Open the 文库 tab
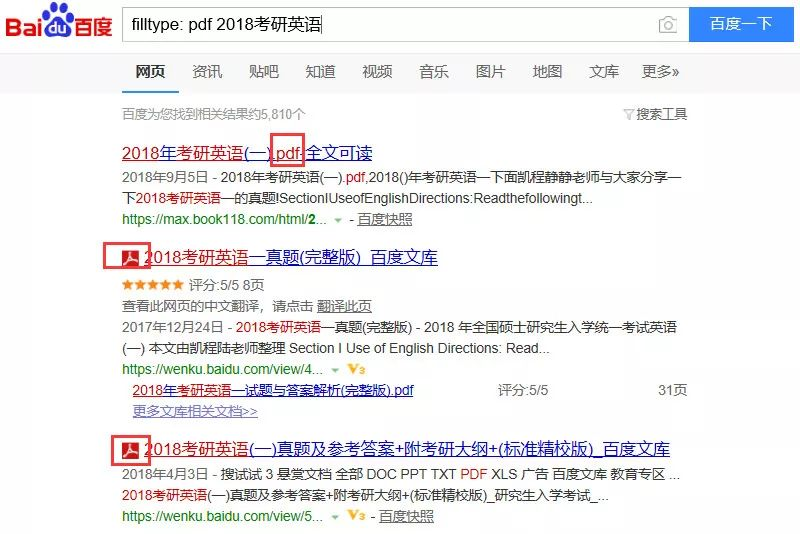 [604, 71]
